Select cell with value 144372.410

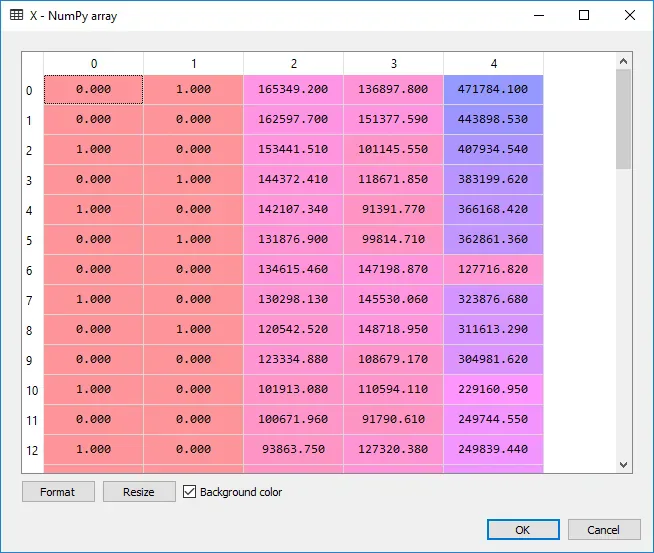(294, 180)
